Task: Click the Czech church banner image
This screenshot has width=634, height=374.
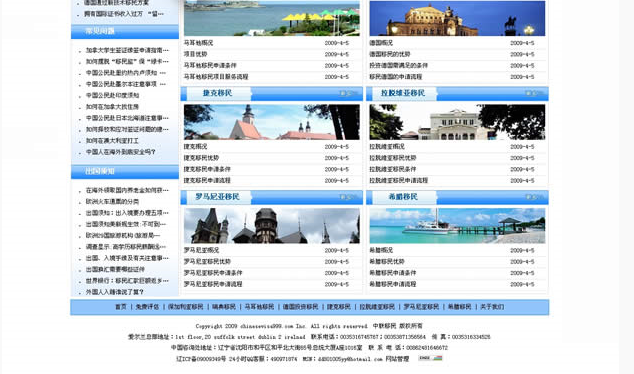Action: (272, 122)
